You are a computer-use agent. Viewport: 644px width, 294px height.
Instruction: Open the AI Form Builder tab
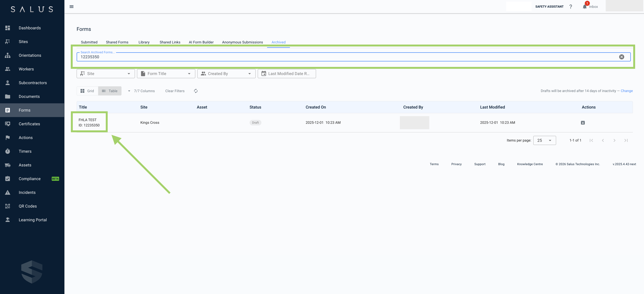pos(201,42)
